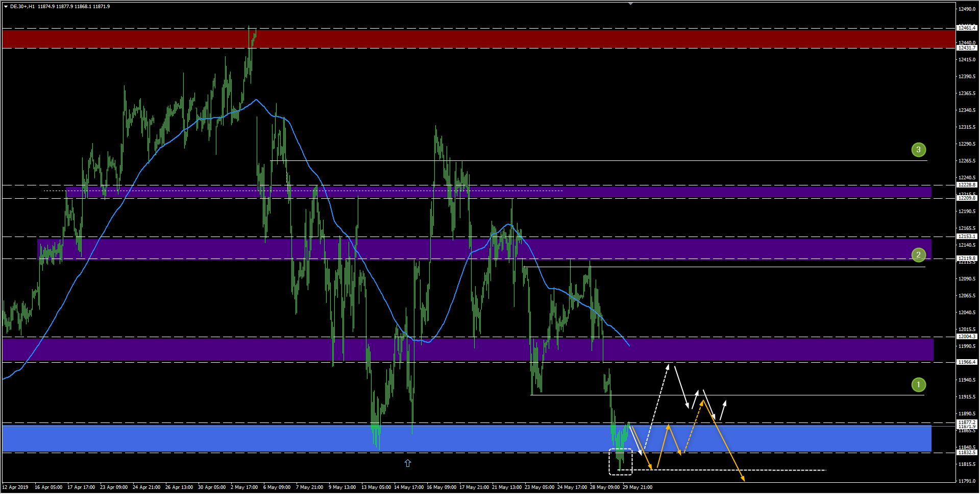The height and width of the screenshot is (494, 980).
Task: Click the 13 May 05:00 time axis label
Action: coord(376,487)
